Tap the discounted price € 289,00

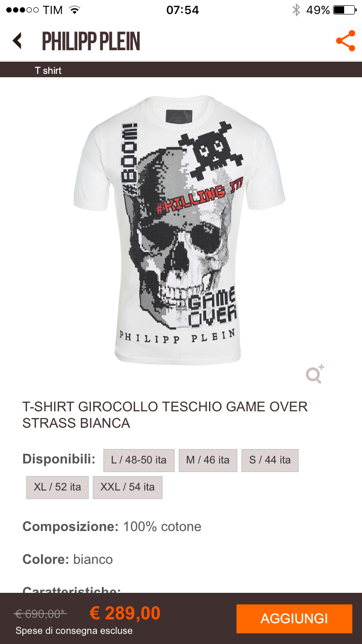(x=125, y=613)
